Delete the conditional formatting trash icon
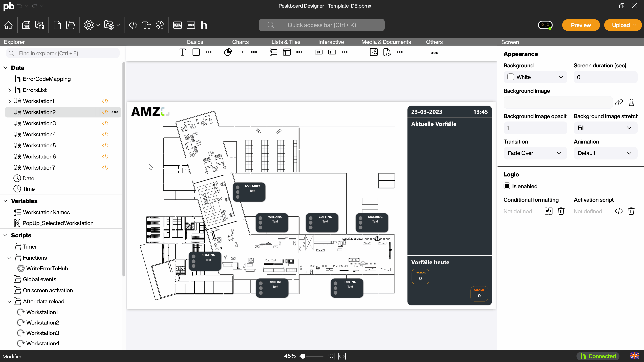644x362 pixels. (561, 211)
